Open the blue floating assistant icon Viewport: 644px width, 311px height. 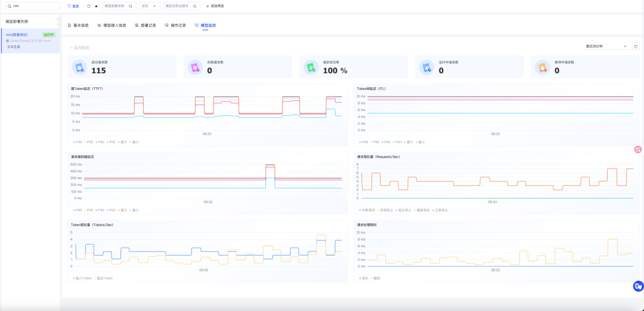[638, 286]
